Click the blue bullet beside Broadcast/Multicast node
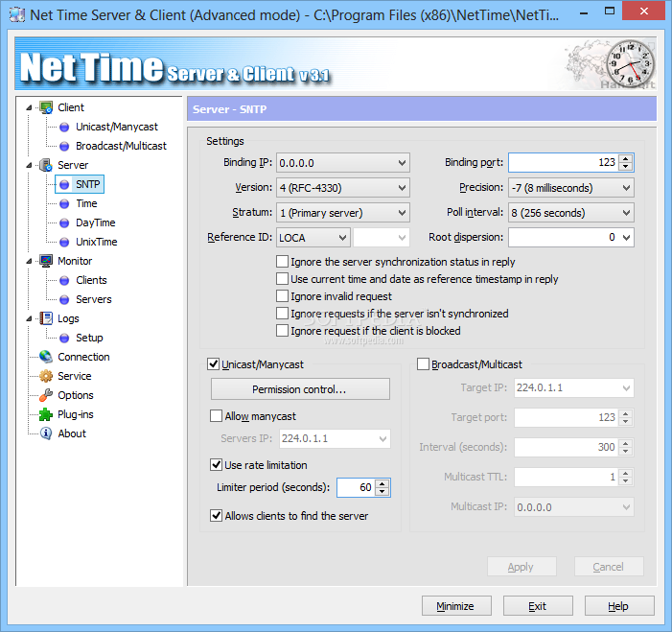The image size is (672, 632). pos(64,146)
